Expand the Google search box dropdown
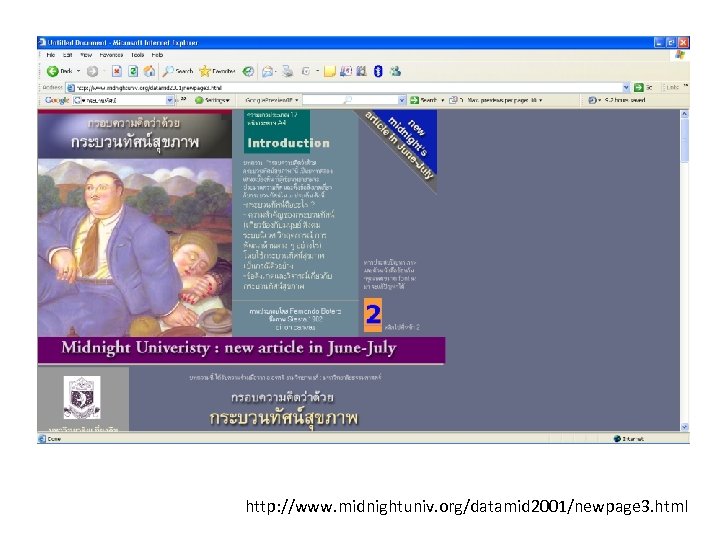This screenshot has width=720, height=540. click(x=170, y=100)
